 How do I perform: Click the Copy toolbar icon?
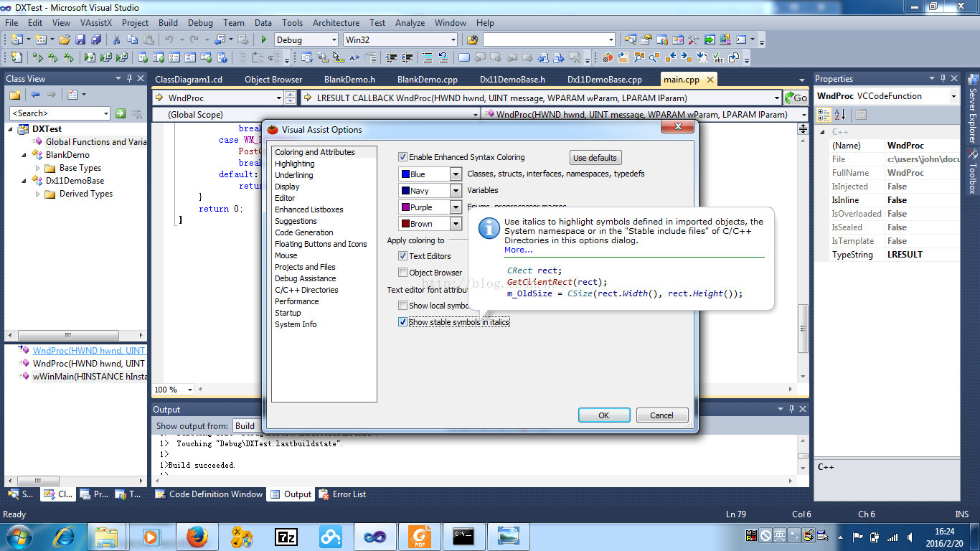(x=133, y=39)
